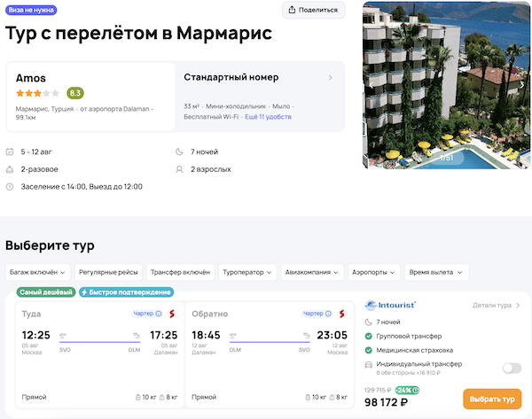Open 'Детали тура' link
Screen dimensions: 532x419
(x=497, y=306)
